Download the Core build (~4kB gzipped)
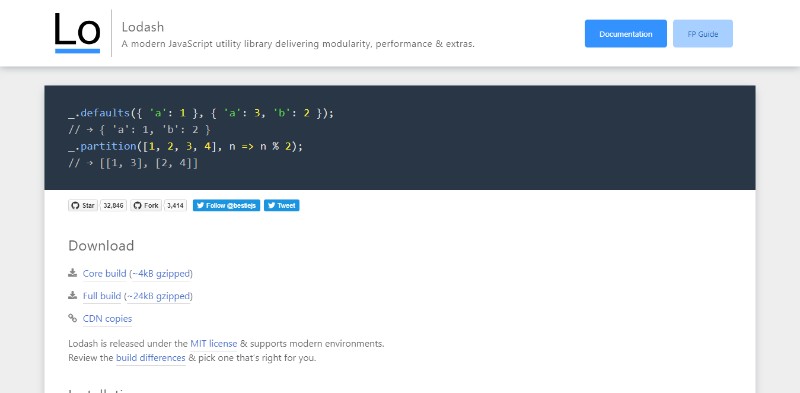 138,274
